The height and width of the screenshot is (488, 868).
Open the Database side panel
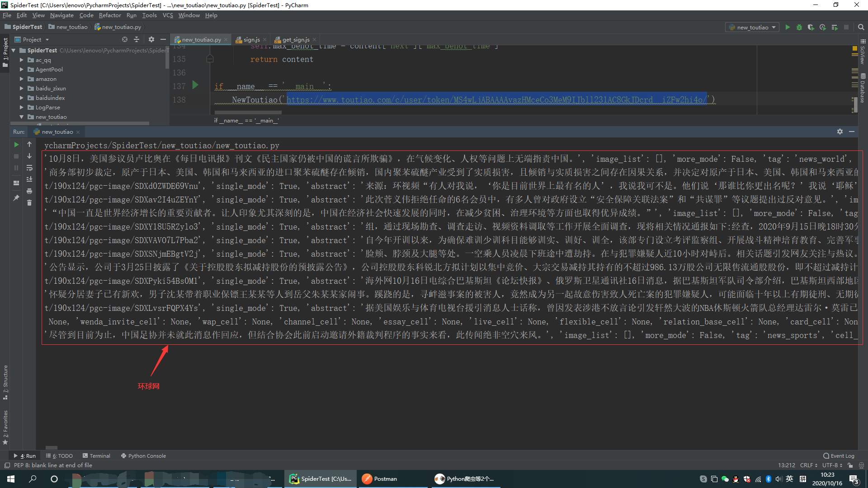(x=863, y=88)
